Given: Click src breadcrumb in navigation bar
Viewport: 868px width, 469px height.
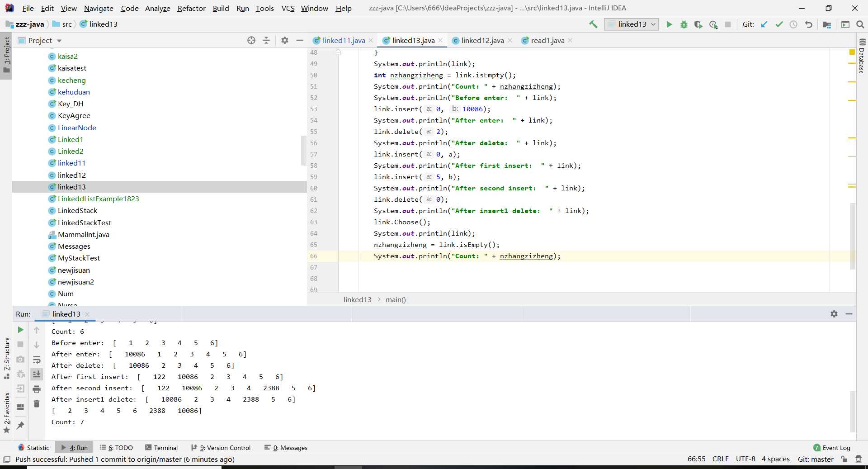Looking at the screenshot, I should (x=66, y=24).
